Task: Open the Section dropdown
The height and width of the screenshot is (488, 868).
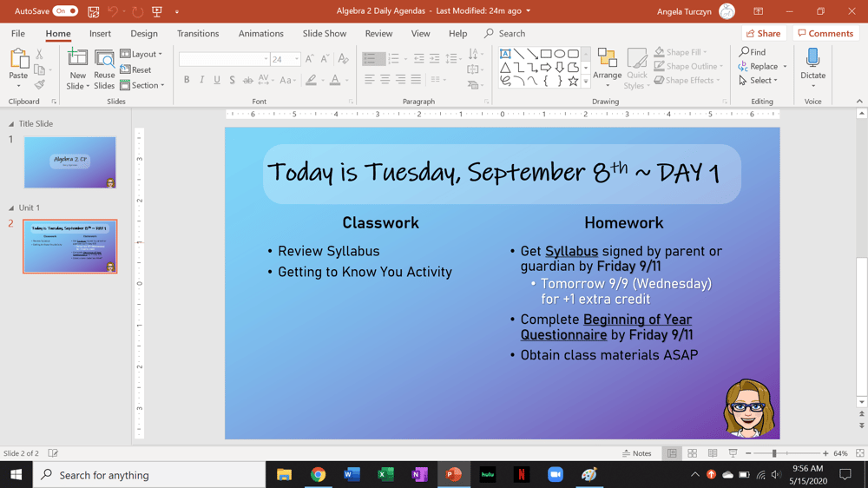Action: 142,85
